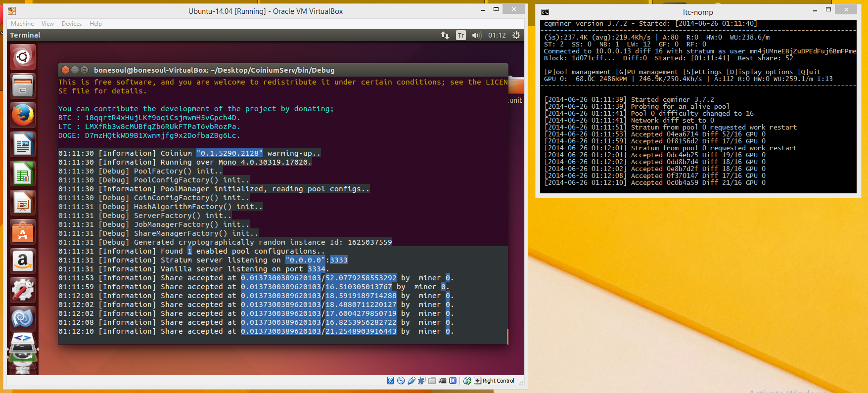Minimize the bonesoul terminal window
Screen dimensions: 868x393
tap(75, 70)
